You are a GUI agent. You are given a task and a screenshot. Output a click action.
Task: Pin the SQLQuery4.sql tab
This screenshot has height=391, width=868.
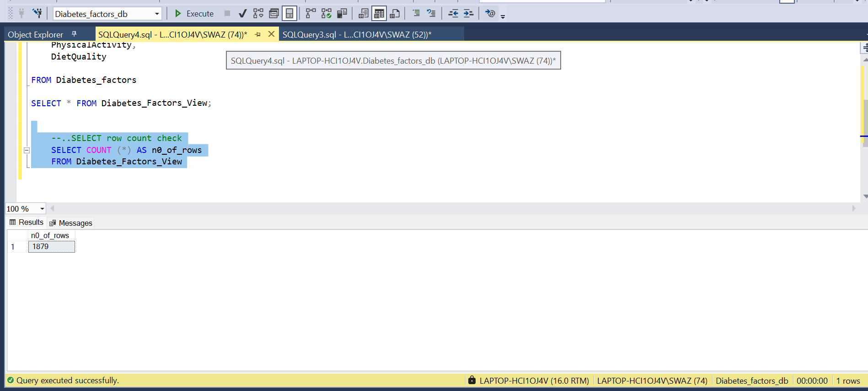(x=257, y=34)
